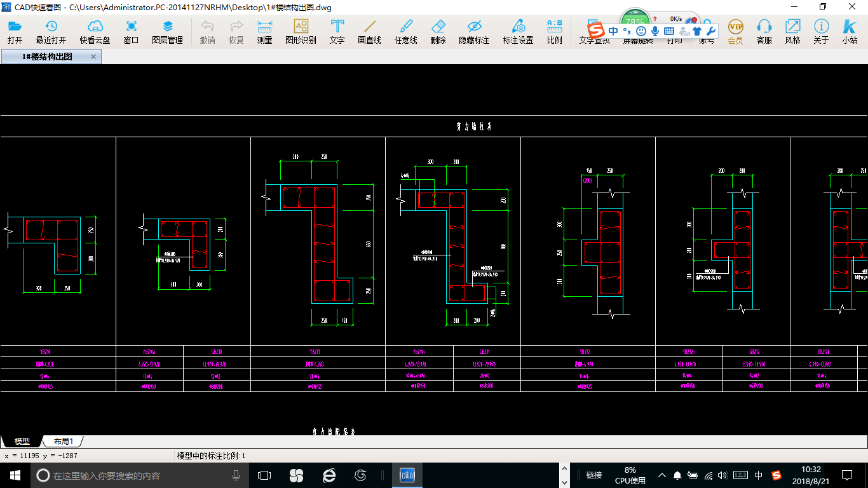
Task: Open Wi-Fi network settings in tray
Action: pyautogui.click(x=709, y=475)
